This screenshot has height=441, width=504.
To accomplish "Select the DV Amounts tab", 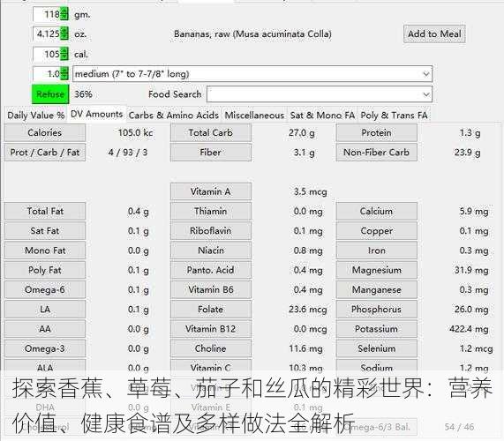I will coord(96,115).
